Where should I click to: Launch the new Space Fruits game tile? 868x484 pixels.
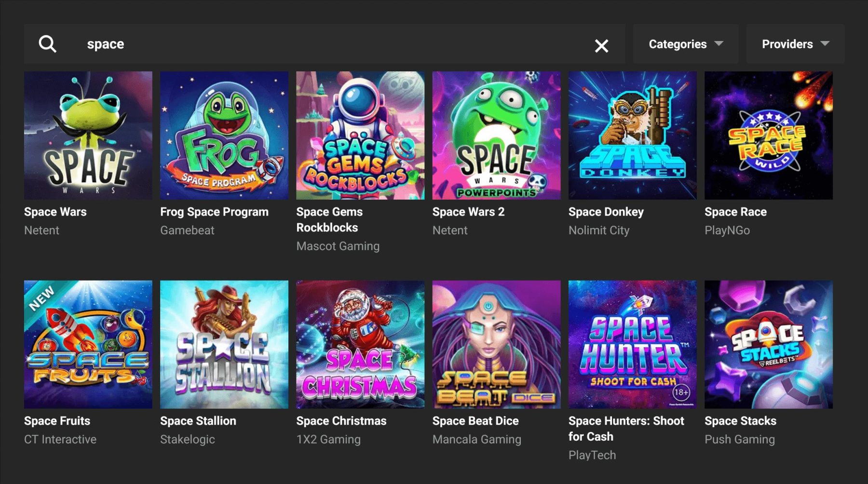point(88,344)
